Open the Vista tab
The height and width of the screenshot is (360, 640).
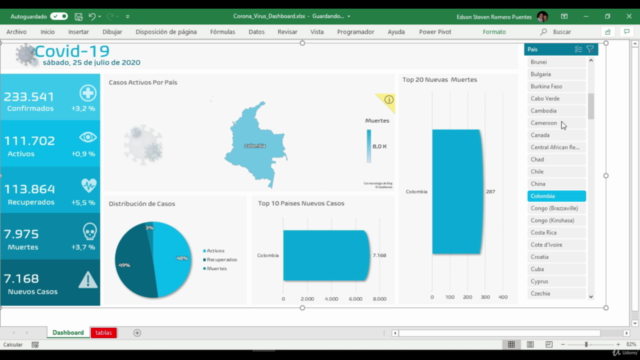tap(317, 32)
